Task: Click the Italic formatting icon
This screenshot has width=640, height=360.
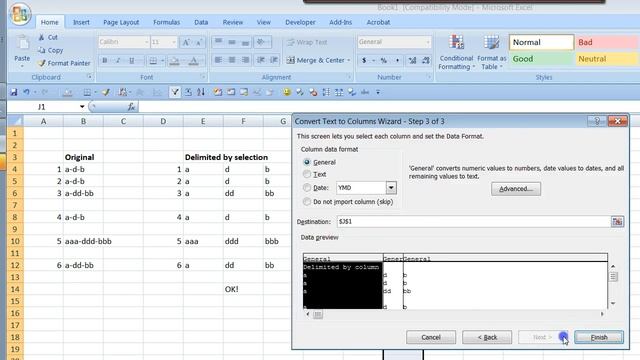Action: click(x=118, y=60)
